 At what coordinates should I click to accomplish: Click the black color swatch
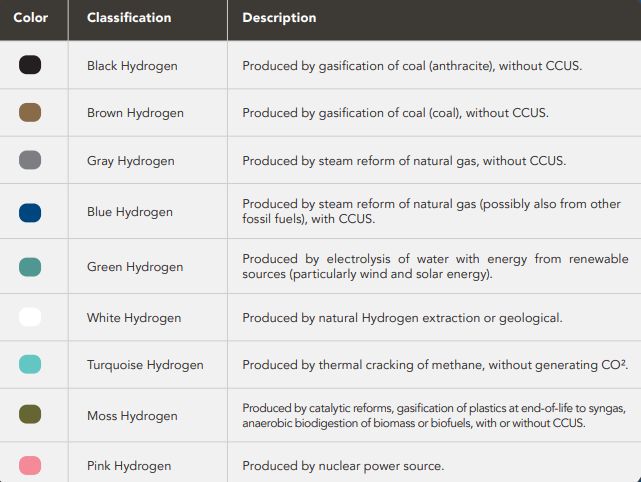pyautogui.click(x=30, y=66)
